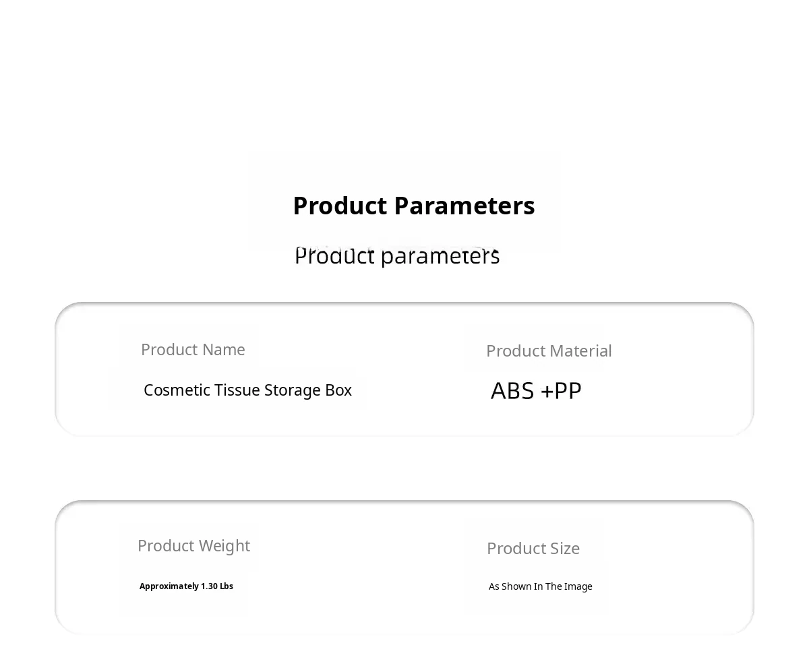This screenshot has height=672, width=809.
Task: Select the Product Name label
Action: pos(193,349)
